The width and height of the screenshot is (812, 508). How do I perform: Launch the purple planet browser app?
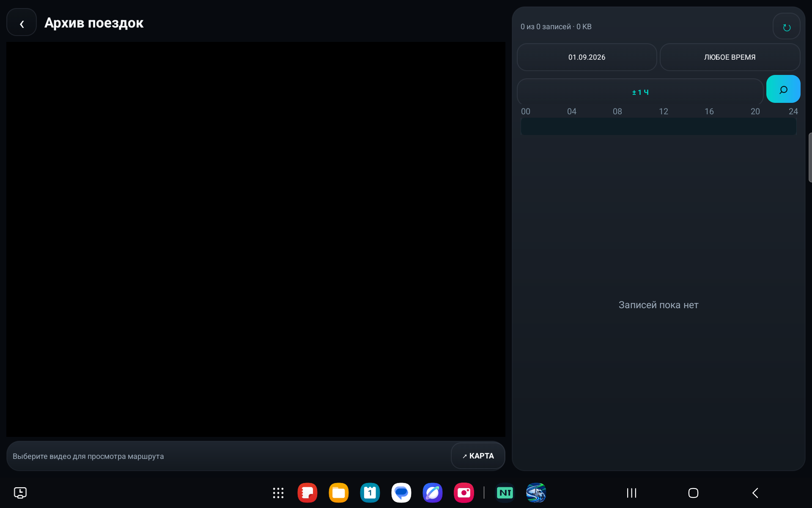point(433,493)
